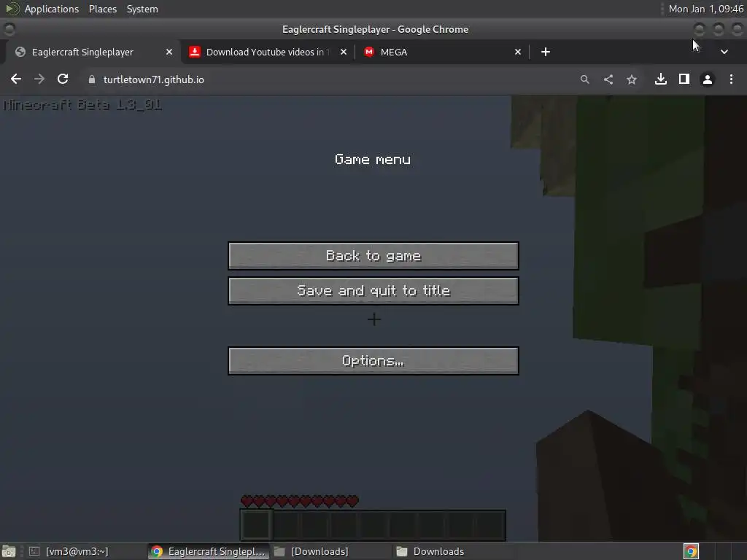This screenshot has height=560, width=747.
Task: Open the System menu
Action: click(x=142, y=9)
